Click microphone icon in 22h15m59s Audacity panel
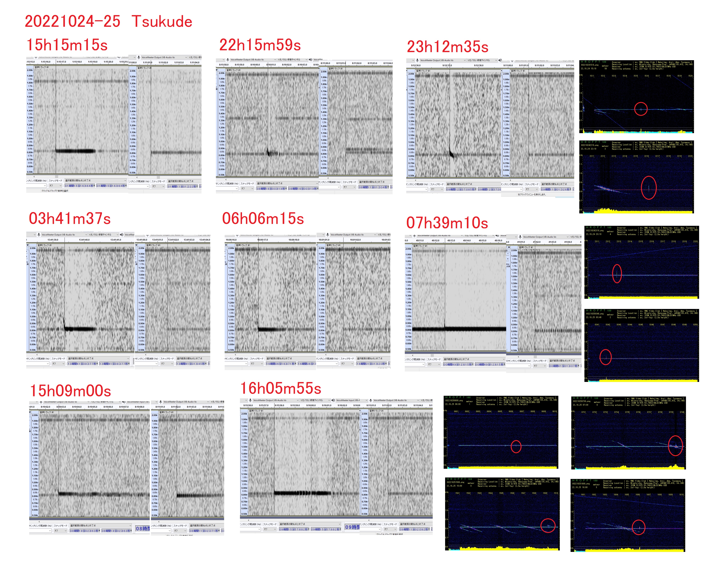This screenshot has height=588, width=725. [228, 60]
